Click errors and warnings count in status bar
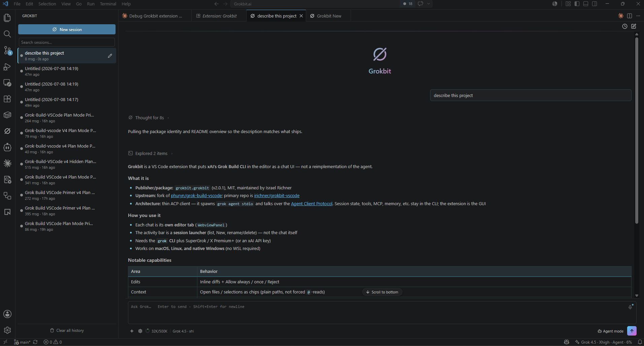 (x=53, y=342)
